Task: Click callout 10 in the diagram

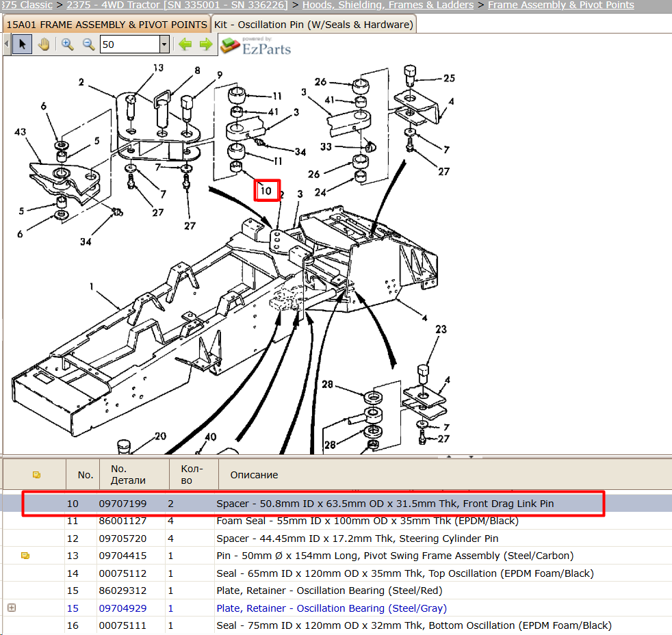Action: coord(266,191)
